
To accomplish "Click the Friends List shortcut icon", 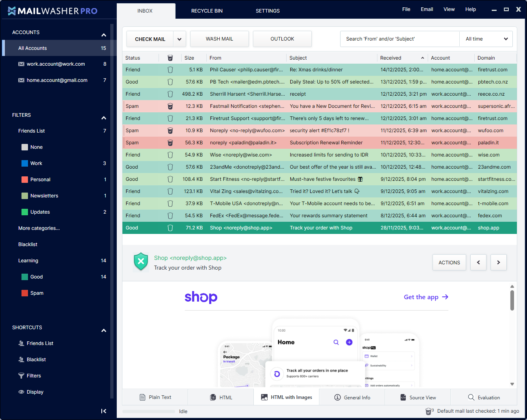I will [x=21, y=343].
